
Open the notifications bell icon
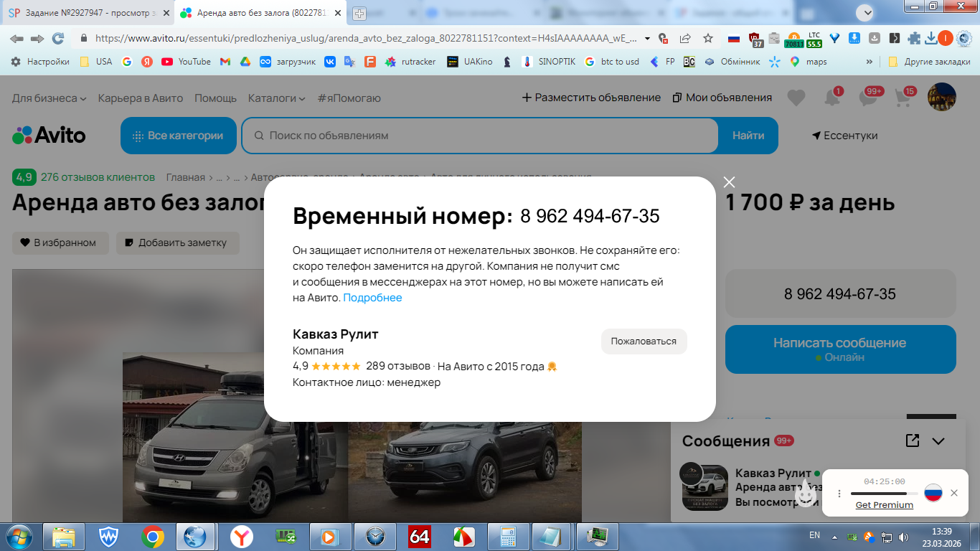click(x=832, y=98)
